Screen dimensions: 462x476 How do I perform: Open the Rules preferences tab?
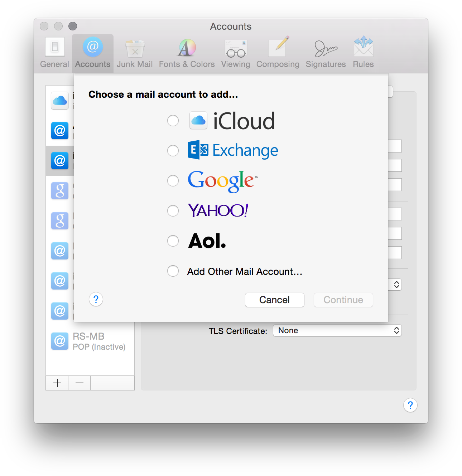(x=363, y=53)
